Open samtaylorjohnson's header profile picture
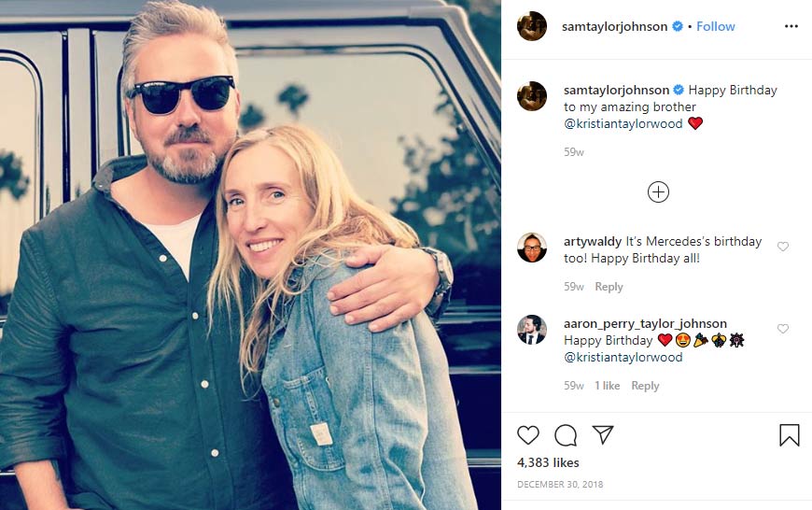This screenshot has width=812, height=510. [x=532, y=26]
